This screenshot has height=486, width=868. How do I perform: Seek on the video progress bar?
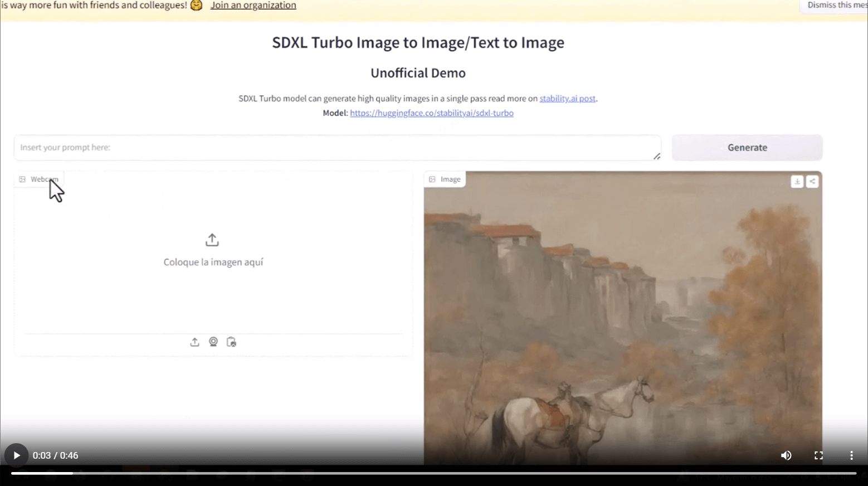[434, 473]
